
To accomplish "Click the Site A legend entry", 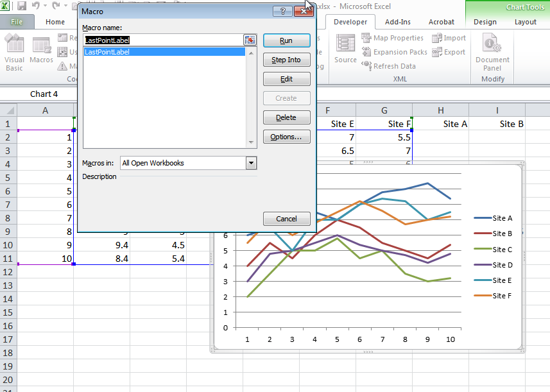I will tap(493, 218).
